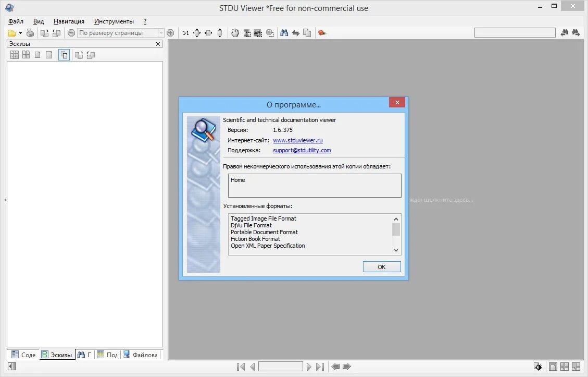The width and height of the screenshot is (588, 377).
Task: Click the formats list scroll up arrow
Action: tap(396, 219)
